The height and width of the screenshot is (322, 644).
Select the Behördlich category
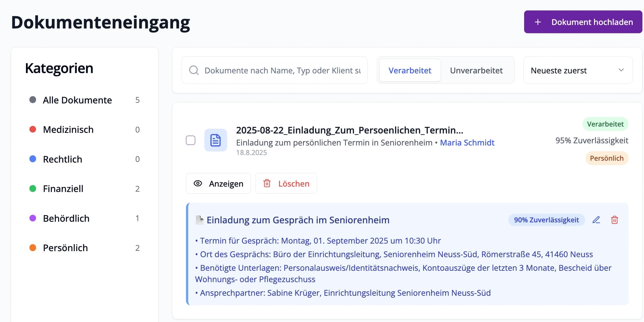coord(66,218)
